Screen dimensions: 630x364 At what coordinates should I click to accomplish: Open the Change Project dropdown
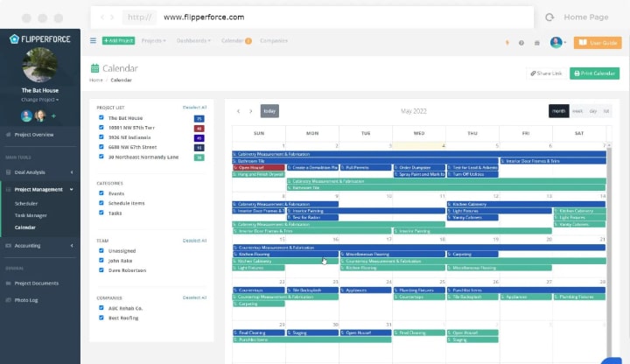39,100
